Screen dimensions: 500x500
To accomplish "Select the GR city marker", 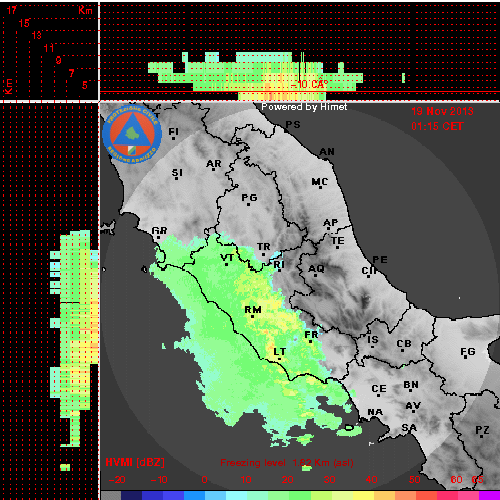I will click(x=159, y=231).
